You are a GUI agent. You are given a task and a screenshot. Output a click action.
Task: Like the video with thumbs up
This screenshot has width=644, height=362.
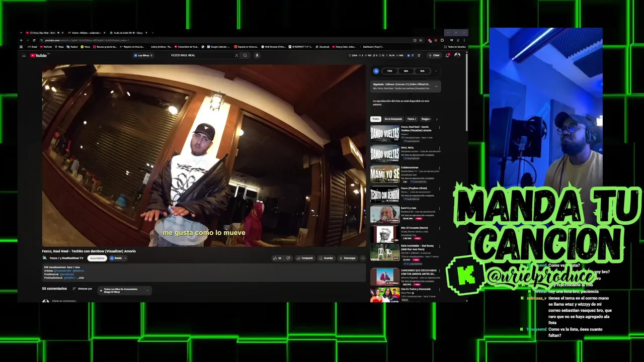(277, 258)
